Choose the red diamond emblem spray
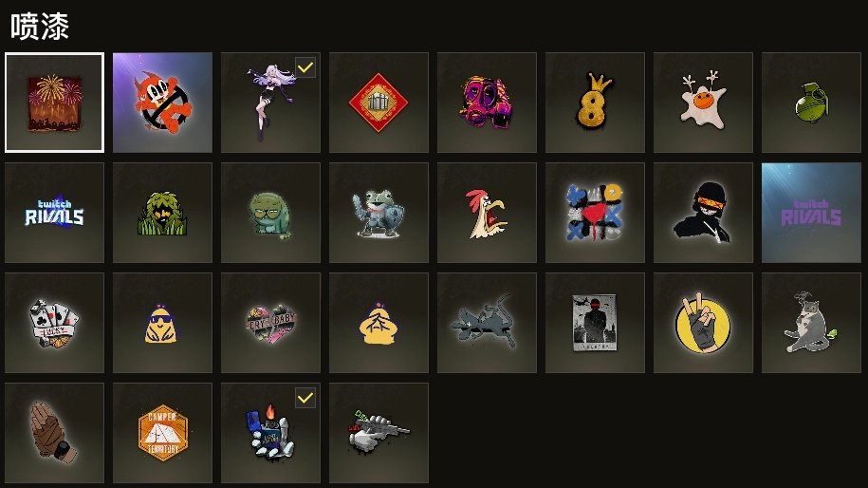 (x=379, y=103)
